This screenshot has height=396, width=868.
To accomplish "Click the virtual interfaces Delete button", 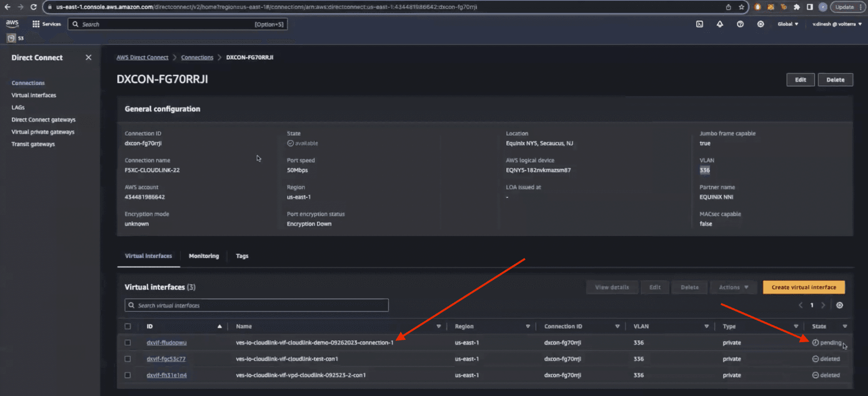I will [x=689, y=287].
